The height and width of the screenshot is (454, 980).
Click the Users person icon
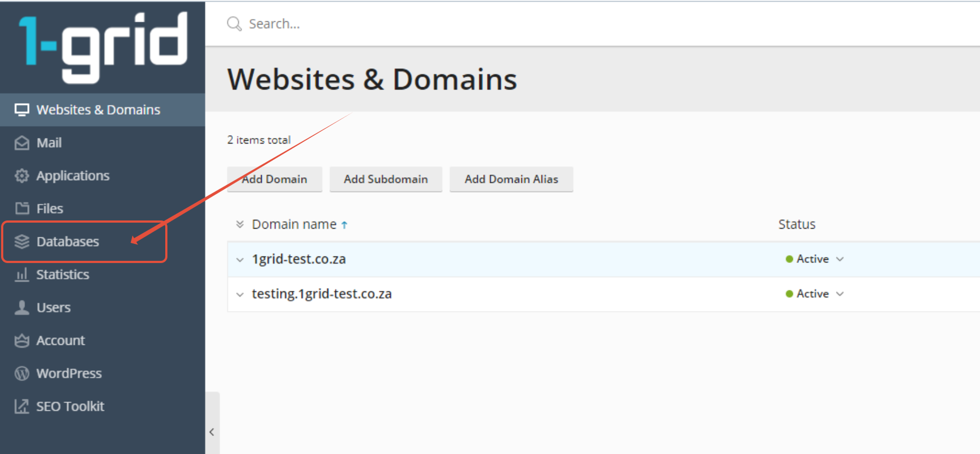point(22,307)
